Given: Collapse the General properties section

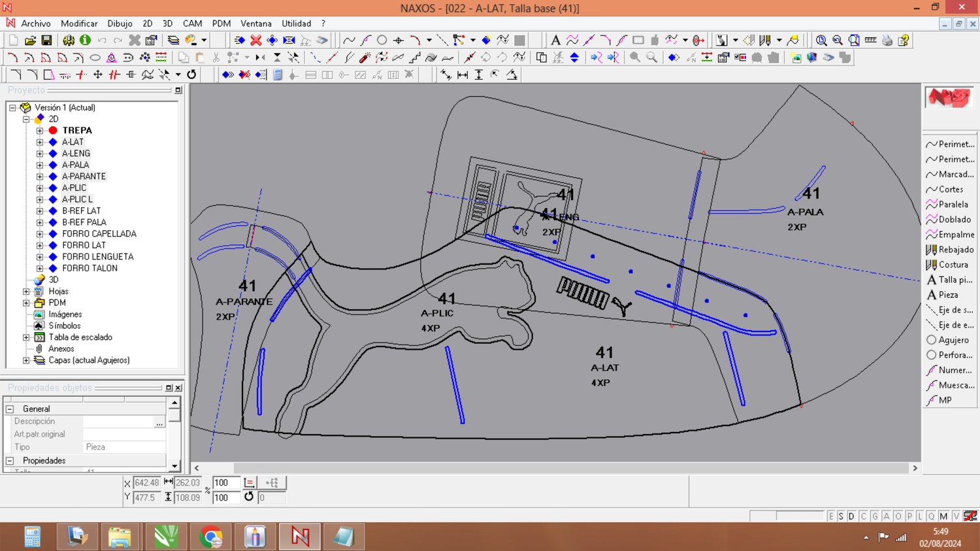Looking at the screenshot, I should point(10,409).
